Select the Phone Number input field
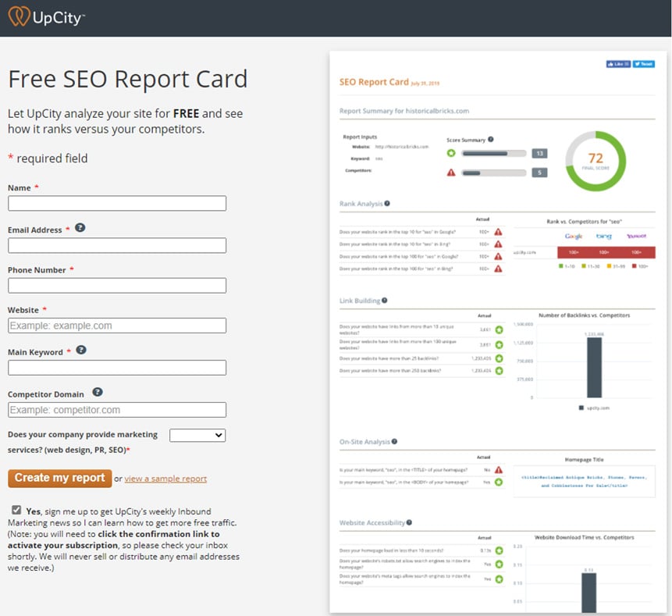The width and height of the screenshot is (672, 616). (117, 286)
